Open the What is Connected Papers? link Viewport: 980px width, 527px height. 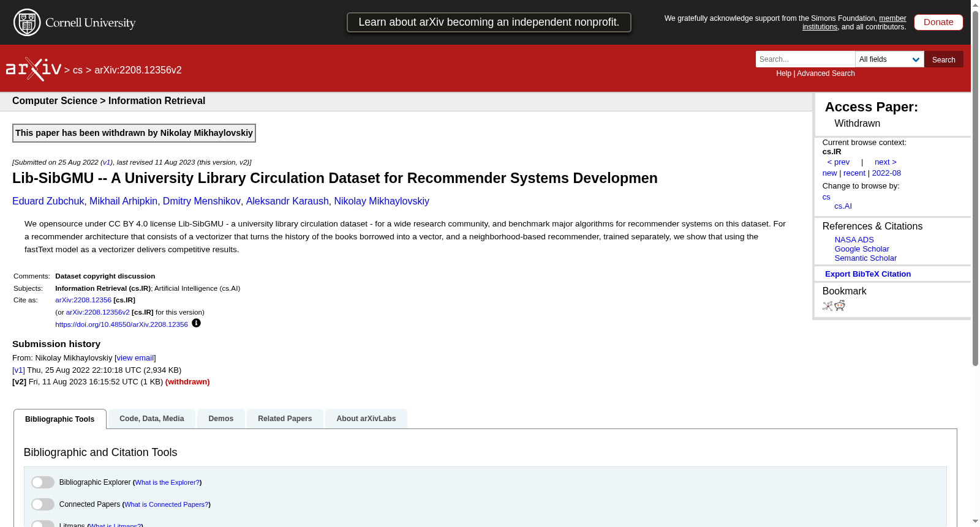167,504
